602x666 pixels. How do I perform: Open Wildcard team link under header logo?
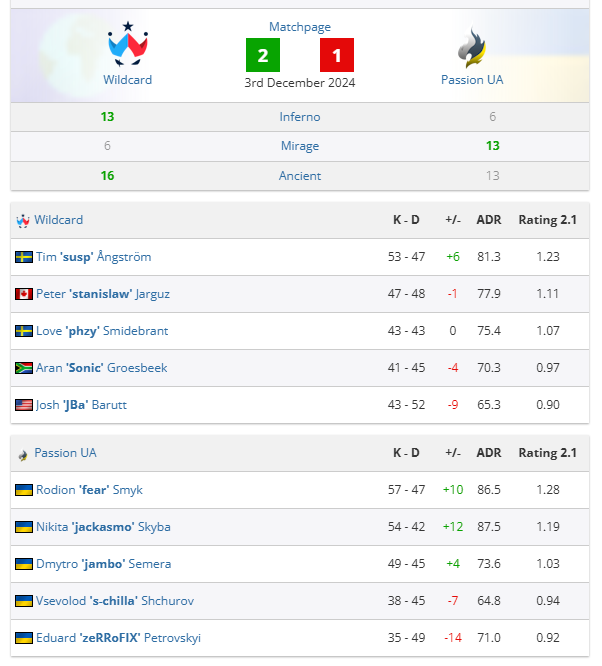pos(127,80)
